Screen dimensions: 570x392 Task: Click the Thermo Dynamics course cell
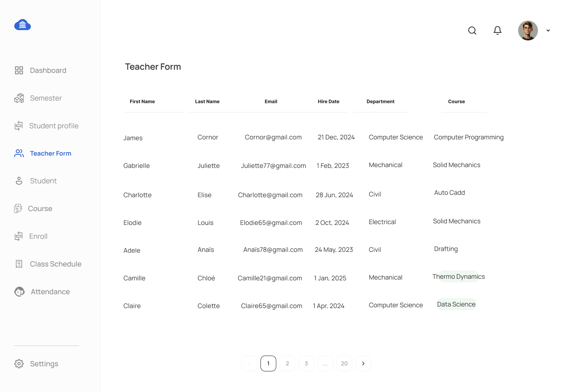coord(458,276)
